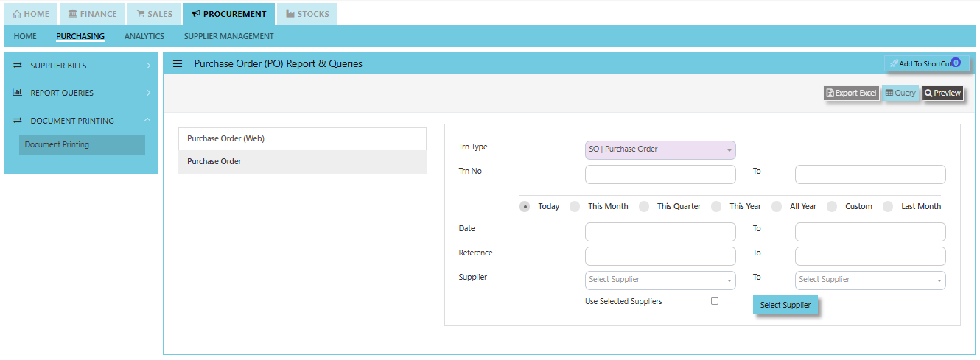Screen dimensions: 980x360
Task: Select the This Month radio button
Action: click(x=575, y=207)
